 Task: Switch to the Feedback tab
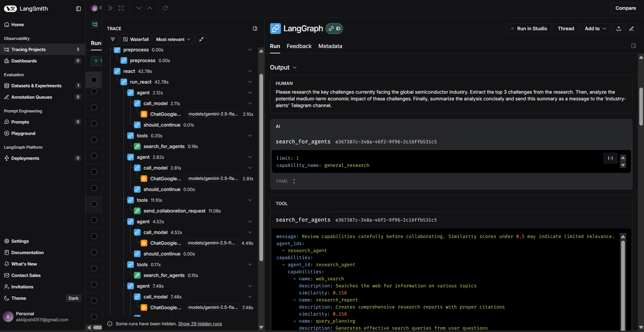pos(299,46)
